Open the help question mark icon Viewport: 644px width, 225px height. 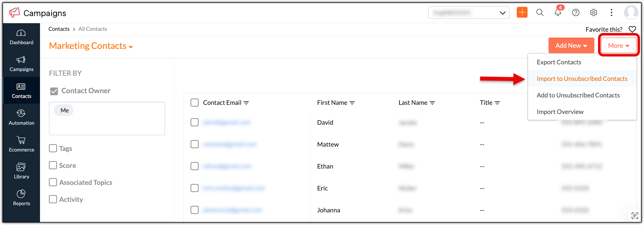[x=576, y=12]
